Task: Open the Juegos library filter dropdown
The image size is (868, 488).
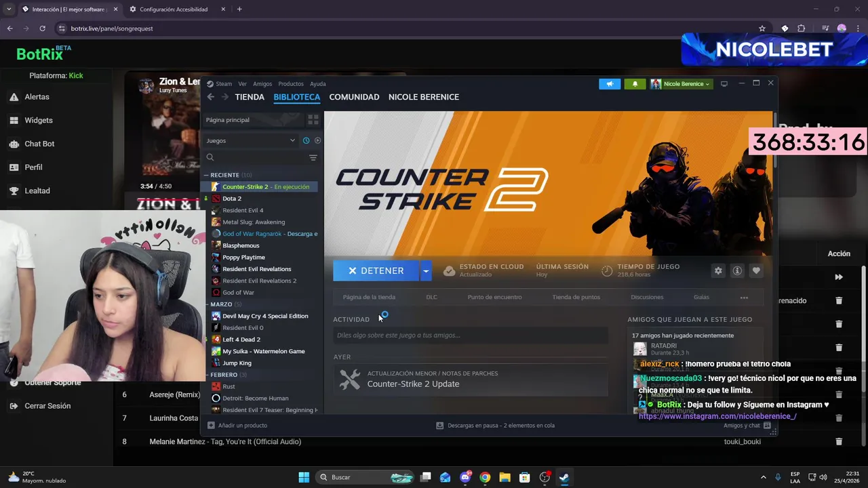Action: click(x=251, y=140)
